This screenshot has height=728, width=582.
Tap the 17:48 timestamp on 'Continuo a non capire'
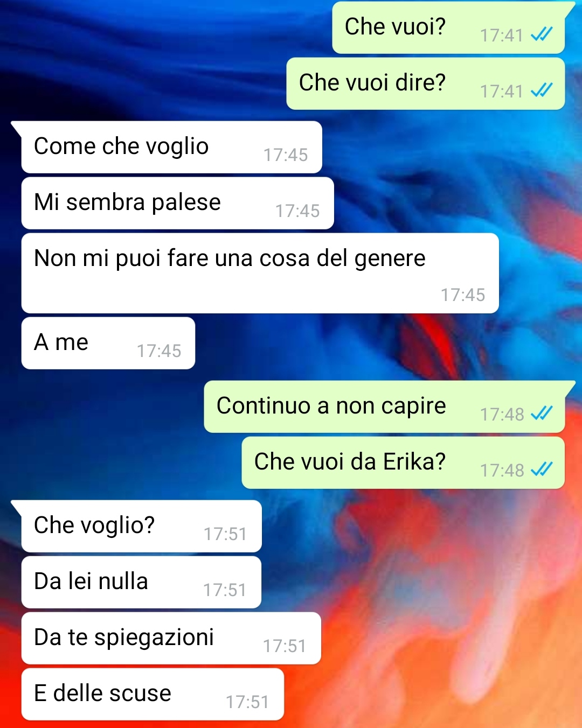click(x=502, y=414)
